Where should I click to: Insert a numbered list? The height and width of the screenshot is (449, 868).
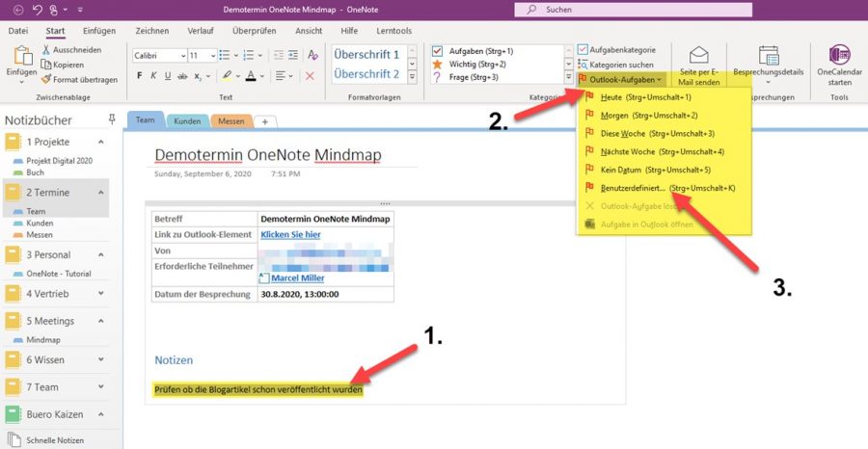coord(249,55)
